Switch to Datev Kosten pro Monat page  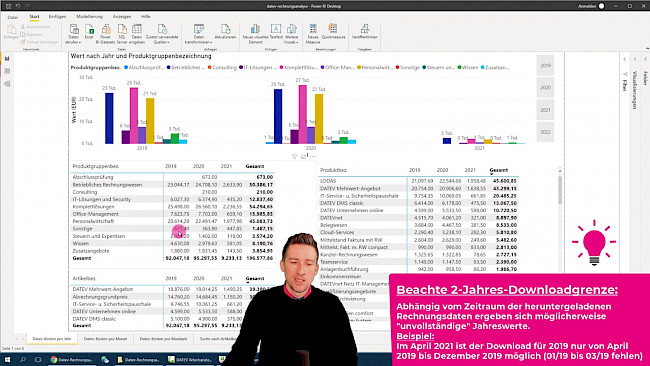[x=106, y=339]
